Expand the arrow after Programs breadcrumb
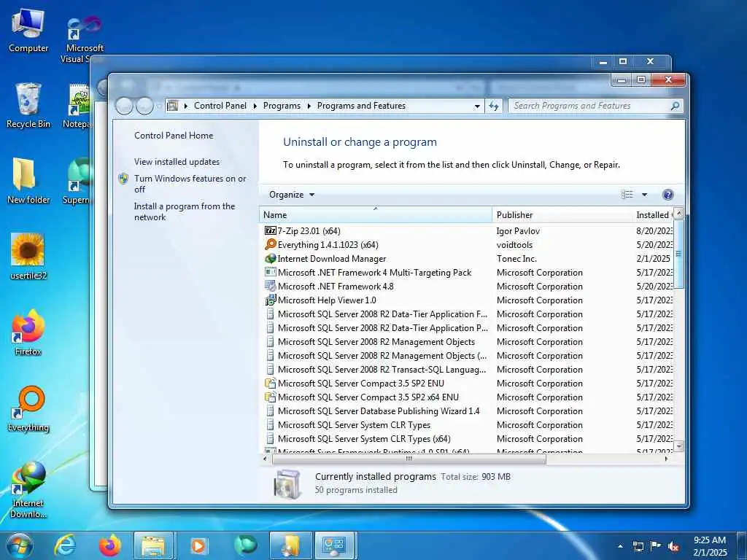747x560 pixels. pyautogui.click(x=309, y=106)
